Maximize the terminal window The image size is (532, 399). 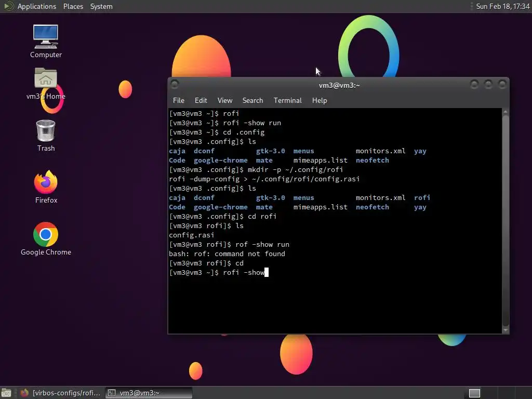(x=488, y=84)
